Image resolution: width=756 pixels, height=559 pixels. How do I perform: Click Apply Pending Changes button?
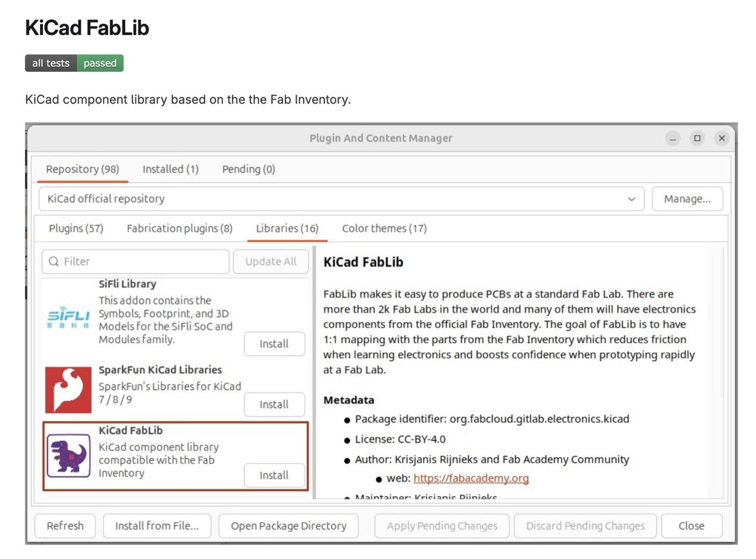click(x=442, y=526)
